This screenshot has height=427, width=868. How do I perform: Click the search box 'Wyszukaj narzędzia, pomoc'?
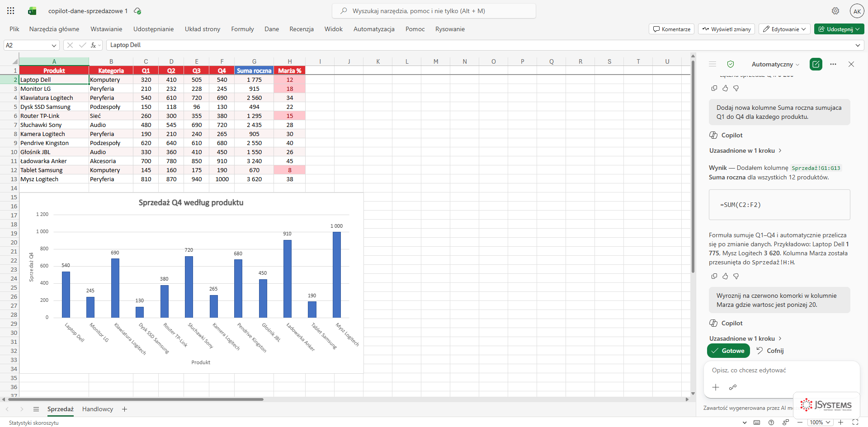tap(434, 11)
